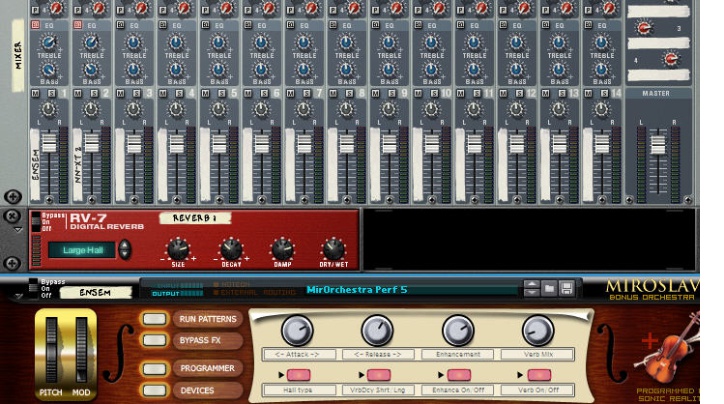Mute mixer channel 7
Screen dimensions: 724x404
[290, 94]
